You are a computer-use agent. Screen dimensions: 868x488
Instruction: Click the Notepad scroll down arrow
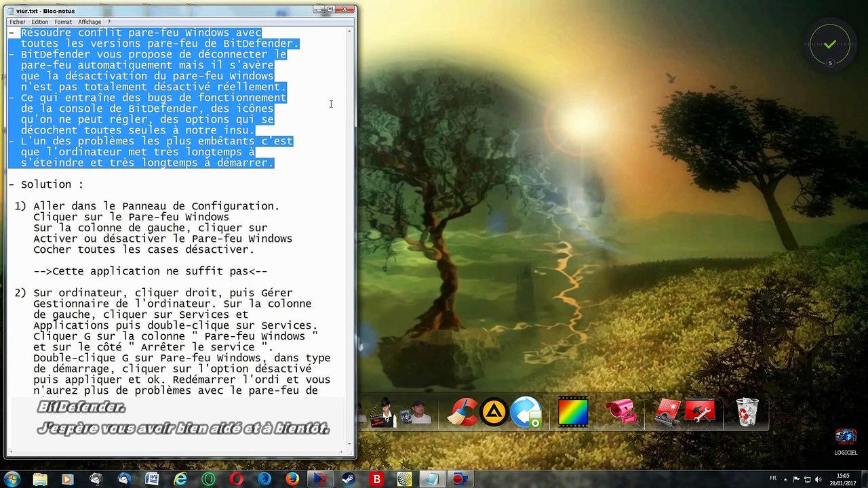(351, 445)
